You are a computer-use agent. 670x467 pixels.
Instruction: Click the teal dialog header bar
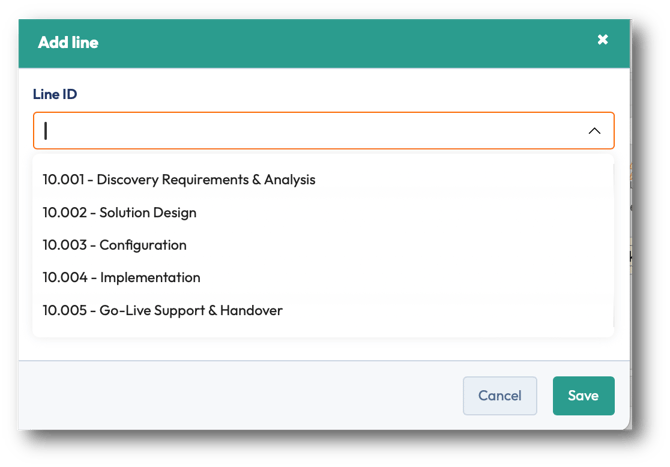click(320, 42)
